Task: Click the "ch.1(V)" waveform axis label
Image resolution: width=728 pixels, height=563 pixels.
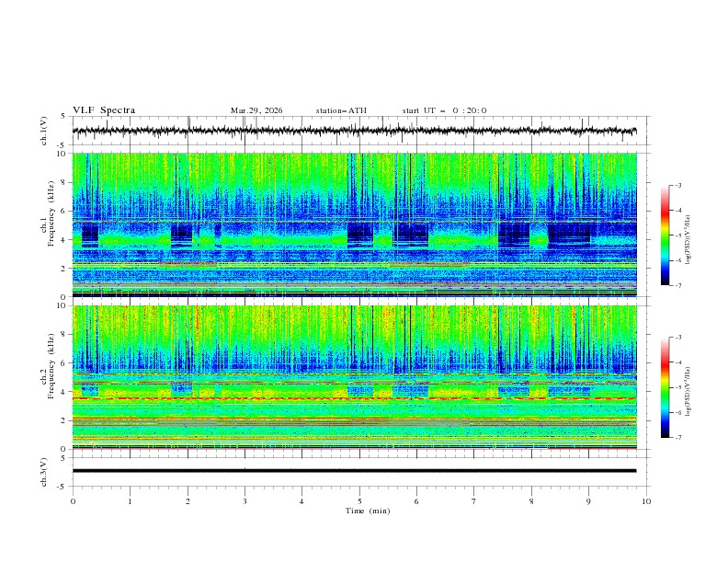Action: pyautogui.click(x=44, y=131)
